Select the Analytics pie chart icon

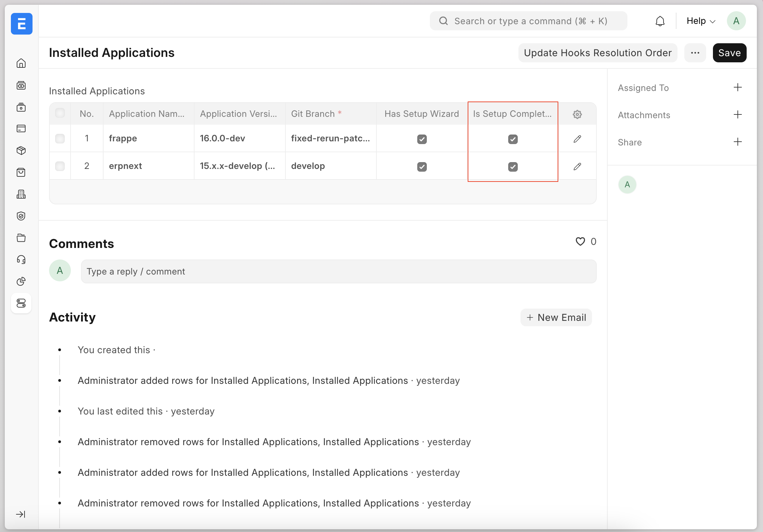click(21, 281)
